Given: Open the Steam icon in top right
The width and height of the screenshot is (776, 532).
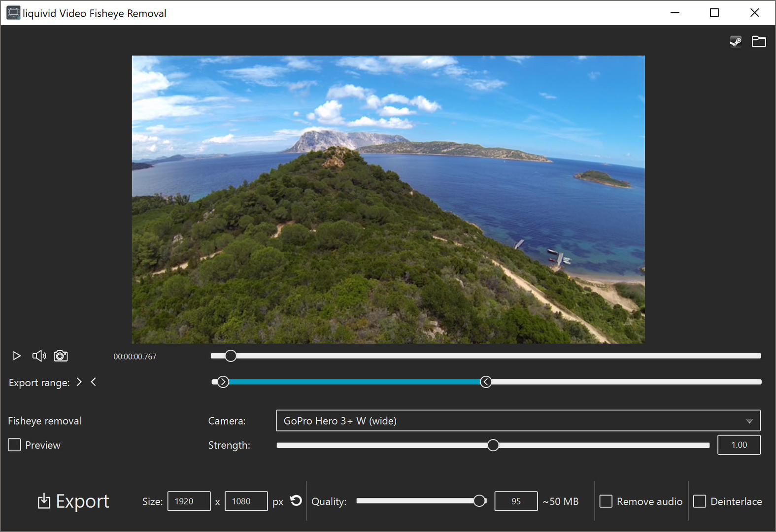Looking at the screenshot, I should [736, 41].
